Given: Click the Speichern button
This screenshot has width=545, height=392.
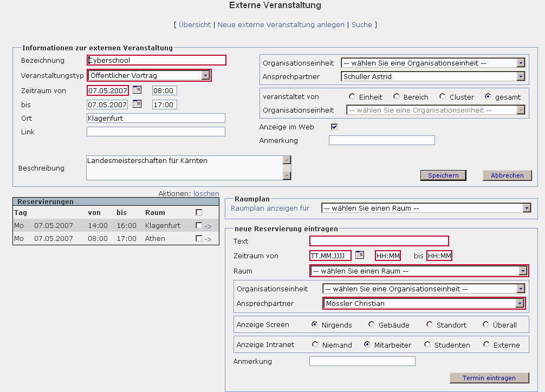Looking at the screenshot, I should (x=443, y=175).
